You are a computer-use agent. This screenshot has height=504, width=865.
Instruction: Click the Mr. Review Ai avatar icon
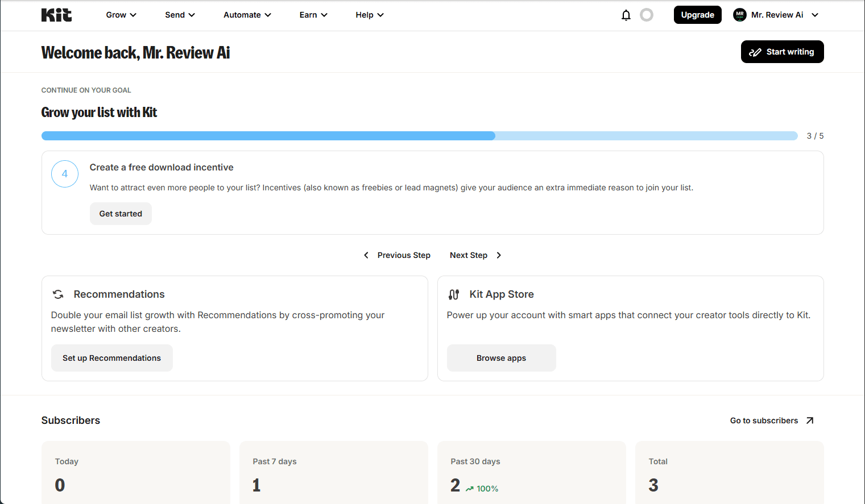(740, 15)
